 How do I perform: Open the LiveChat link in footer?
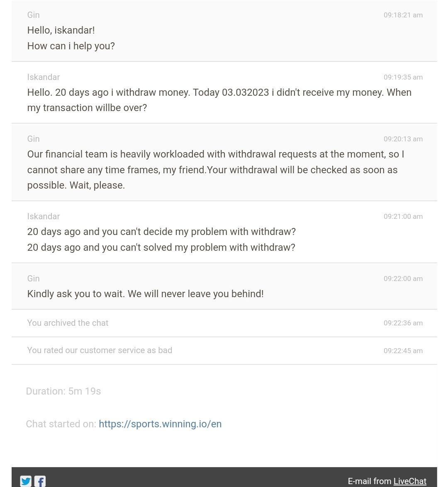pyautogui.click(x=409, y=481)
